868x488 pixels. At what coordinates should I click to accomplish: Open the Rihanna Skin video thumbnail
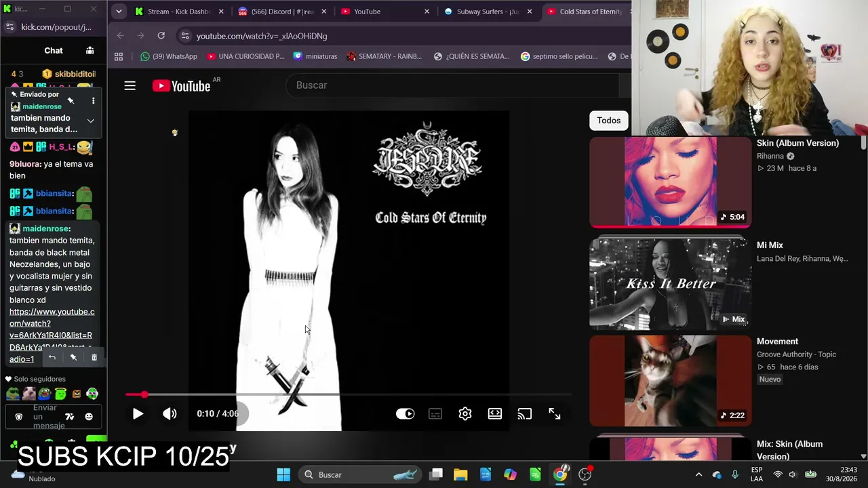(x=670, y=182)
